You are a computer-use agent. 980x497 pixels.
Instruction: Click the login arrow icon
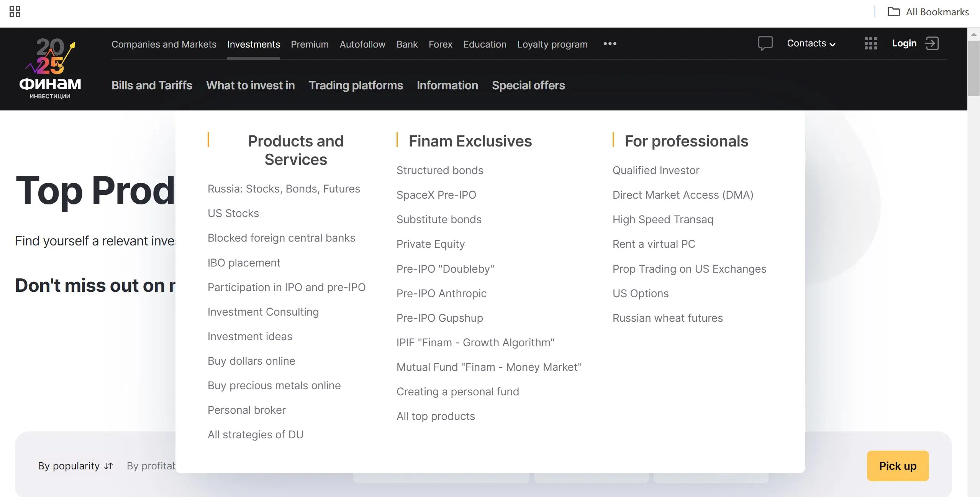tap(932, 43)
